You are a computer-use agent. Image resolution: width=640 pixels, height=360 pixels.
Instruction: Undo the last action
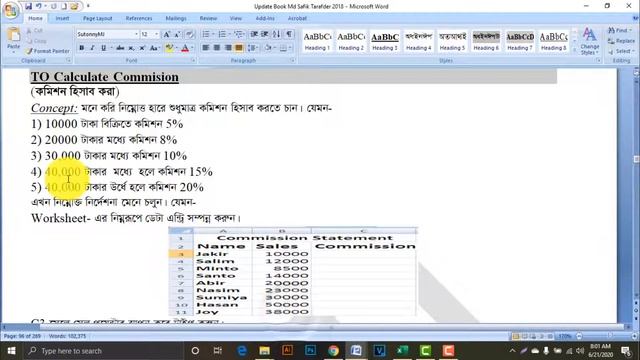click(39, 6)
